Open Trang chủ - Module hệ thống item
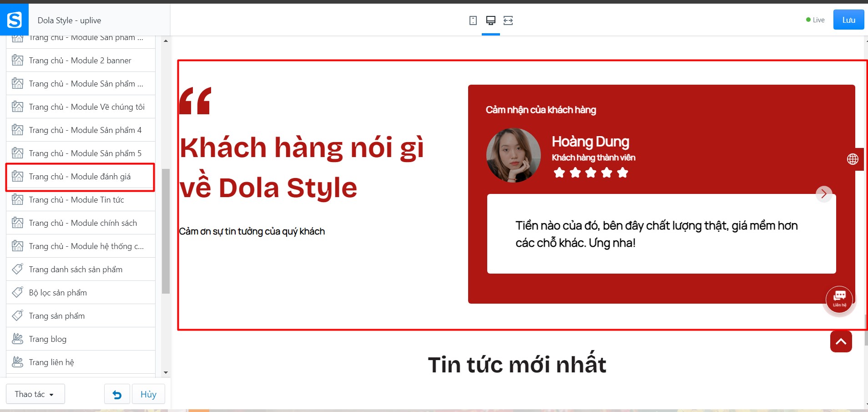 [81, 246]
